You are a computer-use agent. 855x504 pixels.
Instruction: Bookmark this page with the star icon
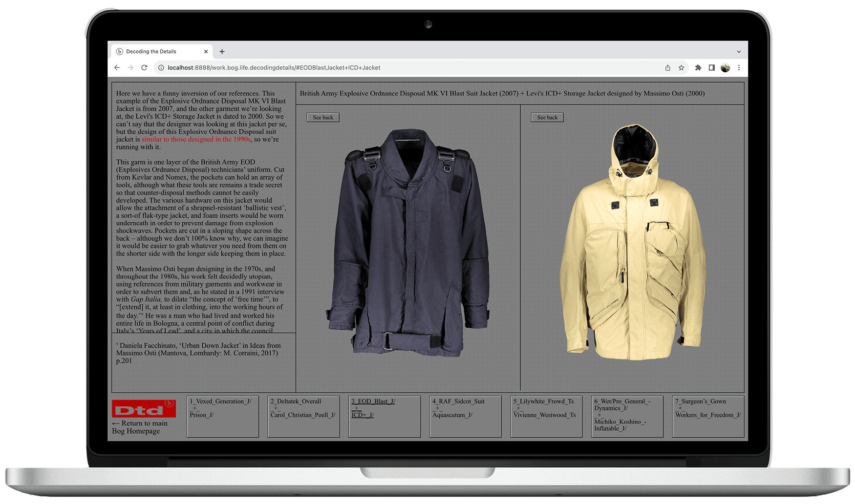coord(681,68)
